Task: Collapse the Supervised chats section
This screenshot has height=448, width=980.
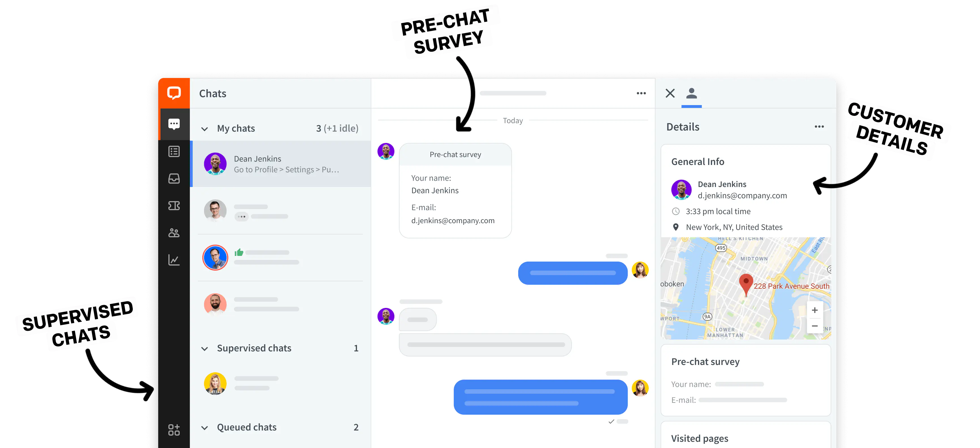Action: (x=206, y=348)
